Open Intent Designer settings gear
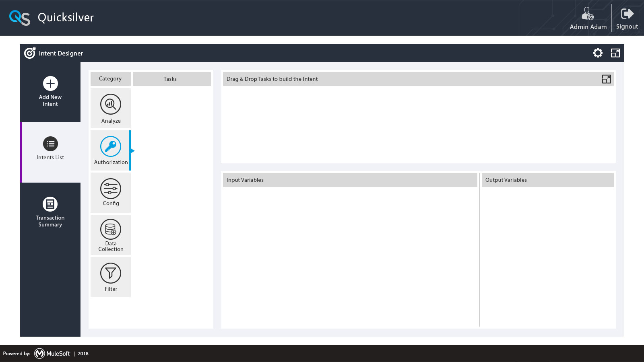The height and width of the screenshot is (362, 644). click(x=598, y=53)
